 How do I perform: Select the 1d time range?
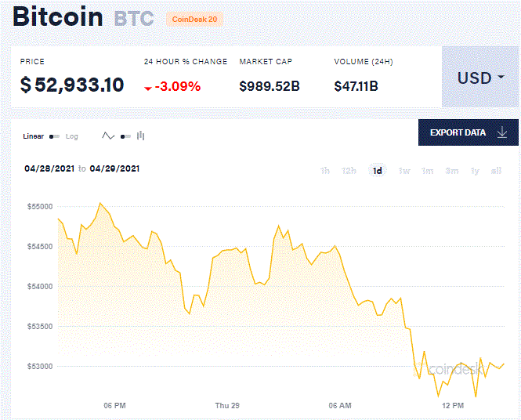click(x=377, y=171)
